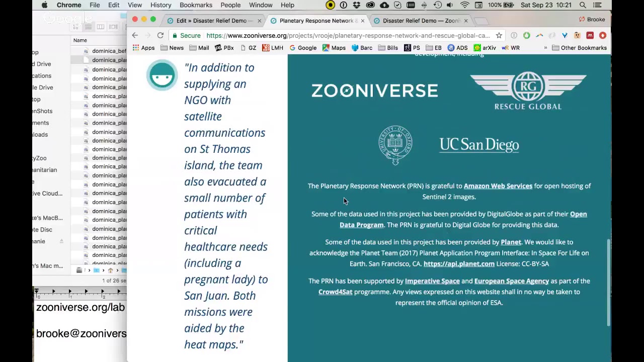Screen dimensions: 644x362
Task: Open the Dropbox menu bar icon
Action: 357,5
